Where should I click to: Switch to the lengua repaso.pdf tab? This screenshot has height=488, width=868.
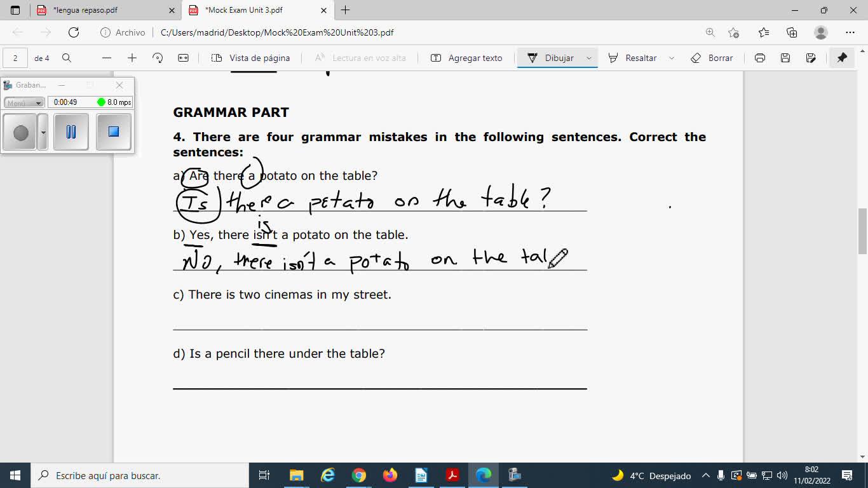point(106,10)
